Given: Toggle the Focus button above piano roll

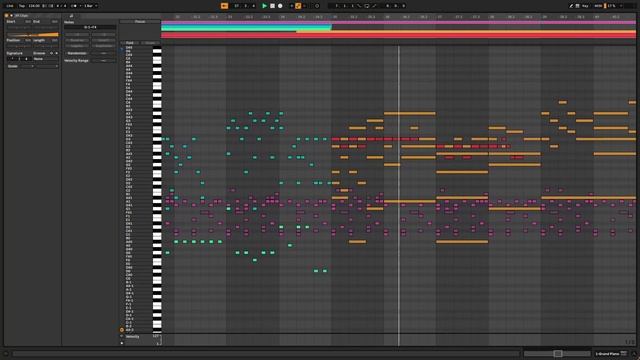Looking at the screenshot, I should [x=140, y=21].
